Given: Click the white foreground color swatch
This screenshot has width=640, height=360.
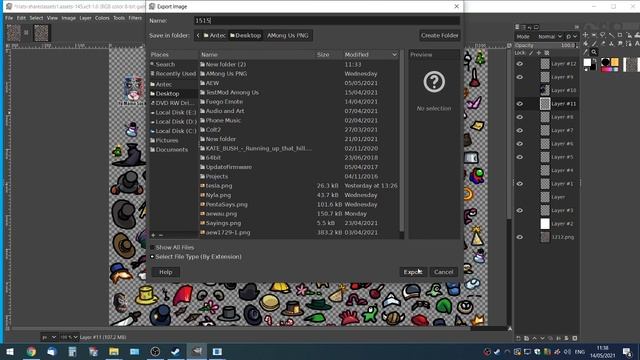Looking at the screenshot, I should pyautogui.click(x=587, y=62).
